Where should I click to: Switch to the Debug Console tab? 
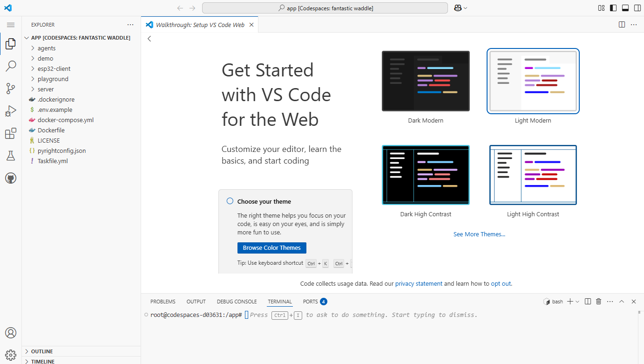coord(237,302)
